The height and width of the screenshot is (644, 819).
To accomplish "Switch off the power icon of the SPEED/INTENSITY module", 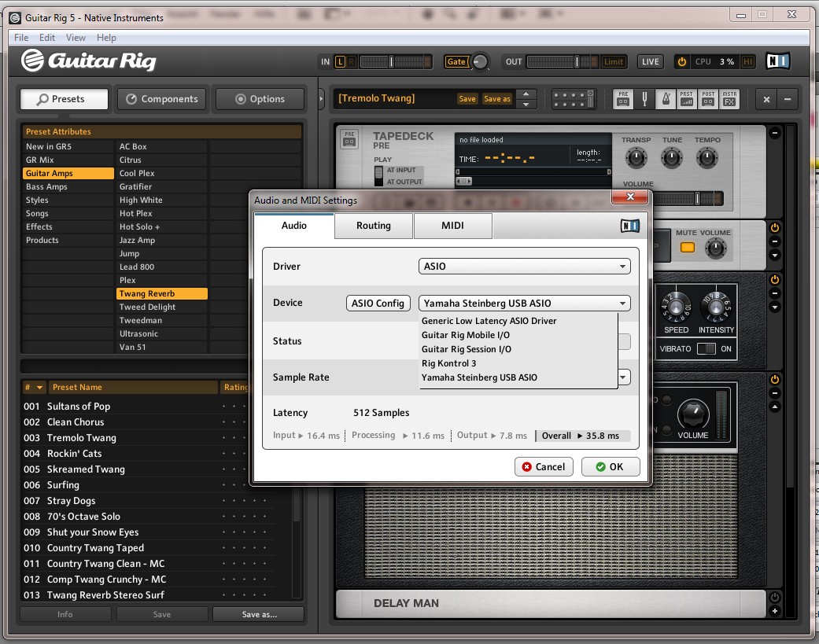I will point(775,280).
